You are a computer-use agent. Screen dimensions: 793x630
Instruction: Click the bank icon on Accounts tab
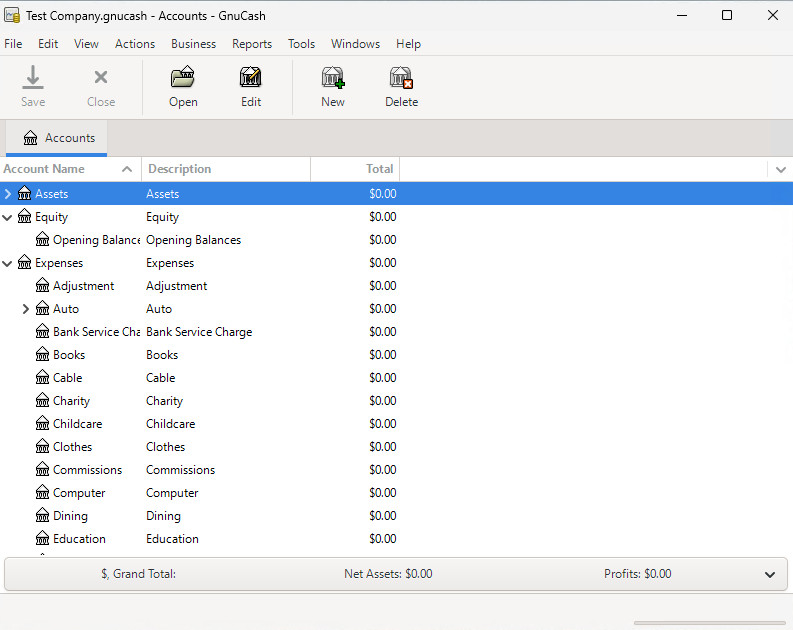[30, 138]
